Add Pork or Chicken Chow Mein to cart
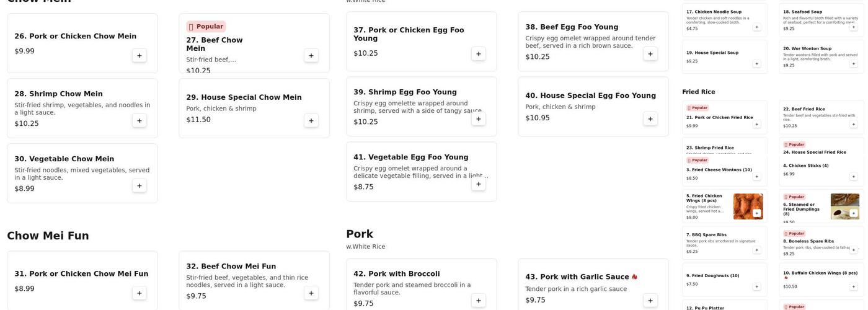Viewport: 868px width, 310px height. 139,56
